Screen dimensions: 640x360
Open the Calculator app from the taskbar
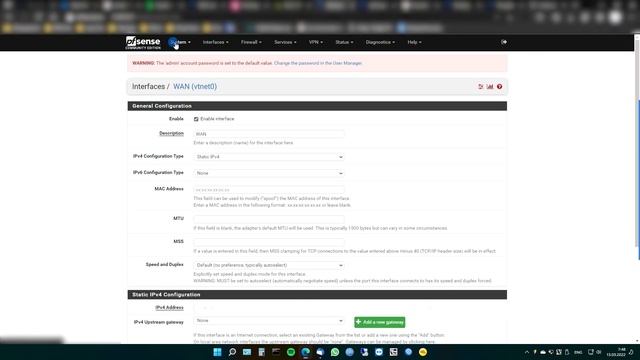point(262,352)
